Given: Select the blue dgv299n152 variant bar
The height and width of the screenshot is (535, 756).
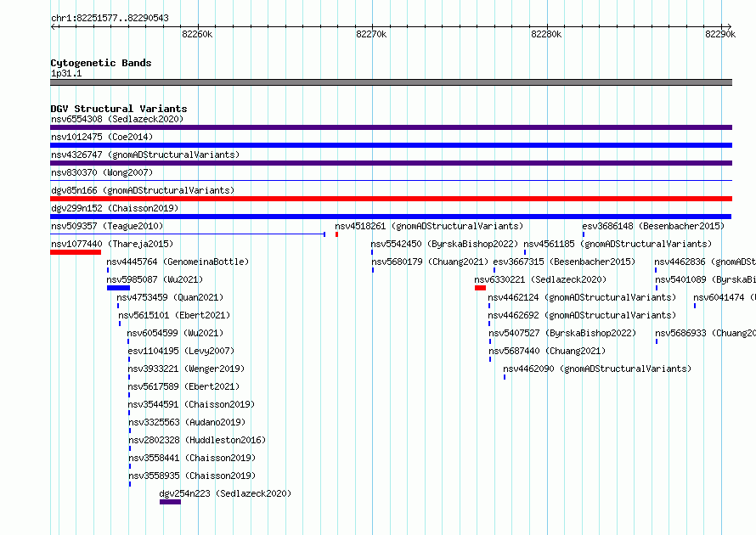Looking at the screenshot, I should [x=391, y=217].
